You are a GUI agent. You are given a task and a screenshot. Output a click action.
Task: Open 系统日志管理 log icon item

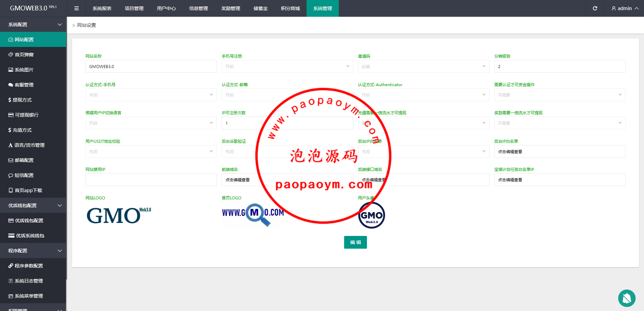point(33,281)
